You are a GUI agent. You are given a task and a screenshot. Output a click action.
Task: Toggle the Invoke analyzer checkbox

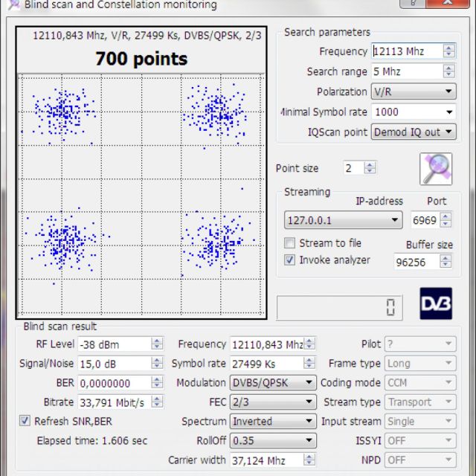point(290,260)
